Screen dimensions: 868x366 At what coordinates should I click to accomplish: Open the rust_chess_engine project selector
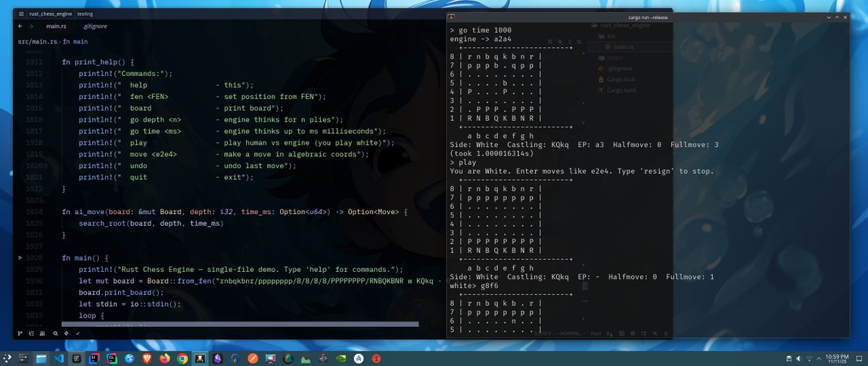coord(50,14)
